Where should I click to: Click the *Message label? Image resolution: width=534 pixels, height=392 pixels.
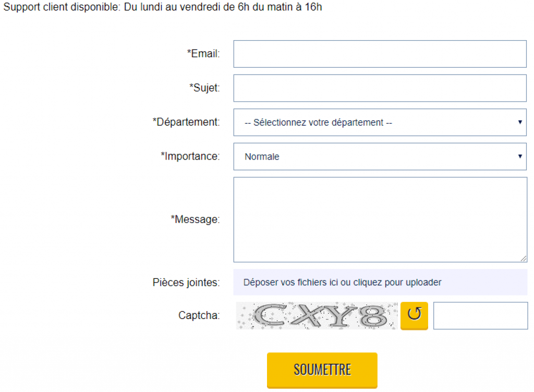click(x=195, y=219)
